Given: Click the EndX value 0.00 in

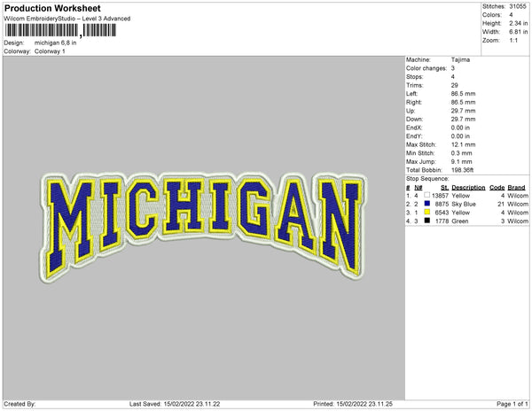Looking at the screenshot, I should click(460, 128).
